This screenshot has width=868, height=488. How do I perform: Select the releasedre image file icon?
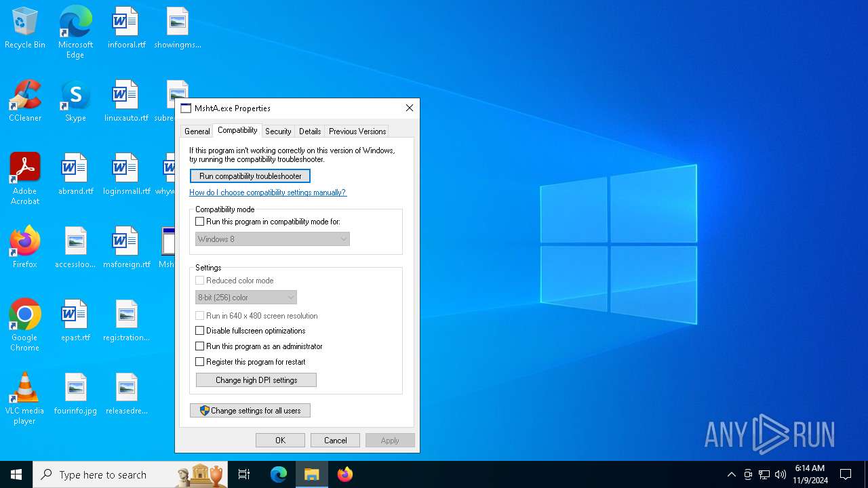126,394
